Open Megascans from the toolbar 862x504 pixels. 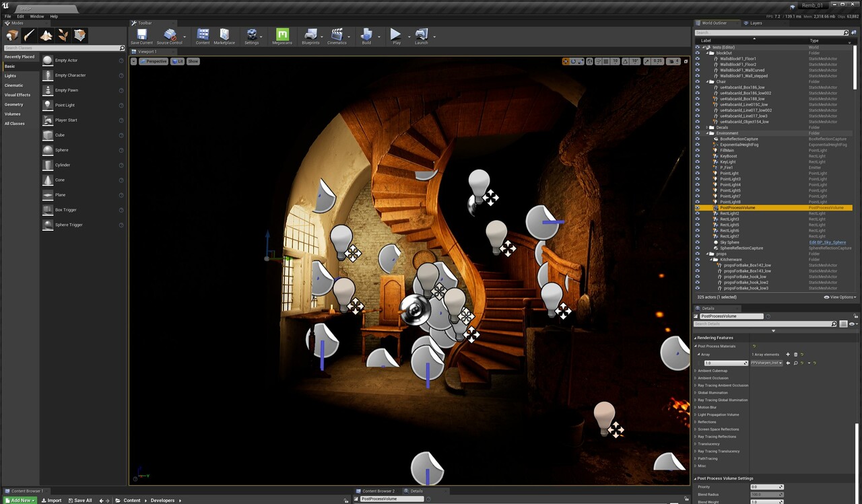tap(282, 36)
